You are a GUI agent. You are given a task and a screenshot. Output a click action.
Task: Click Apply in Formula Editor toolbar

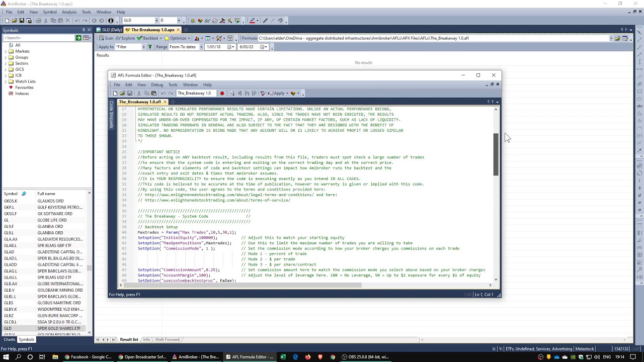point(276,94)
